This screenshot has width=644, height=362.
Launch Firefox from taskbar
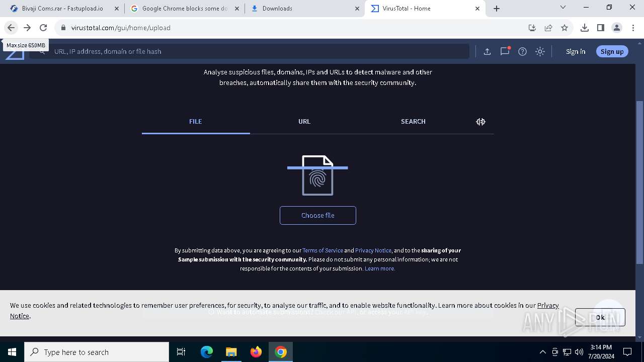tap(256, 352)
